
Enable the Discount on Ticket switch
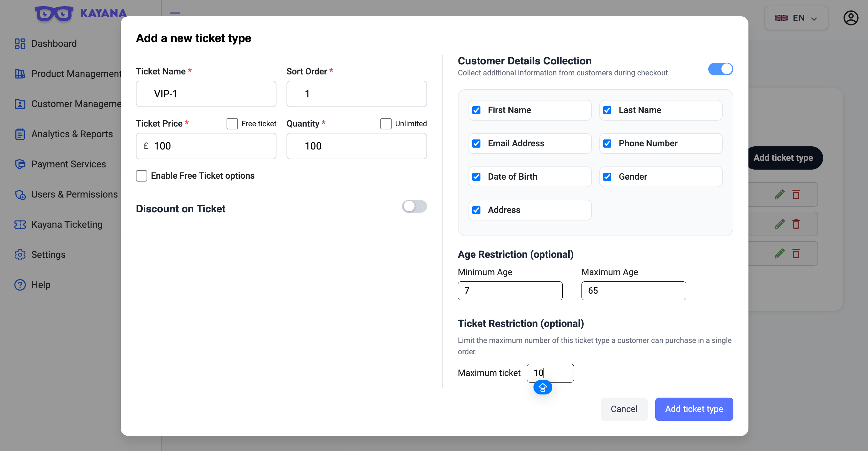click(414, 206)
